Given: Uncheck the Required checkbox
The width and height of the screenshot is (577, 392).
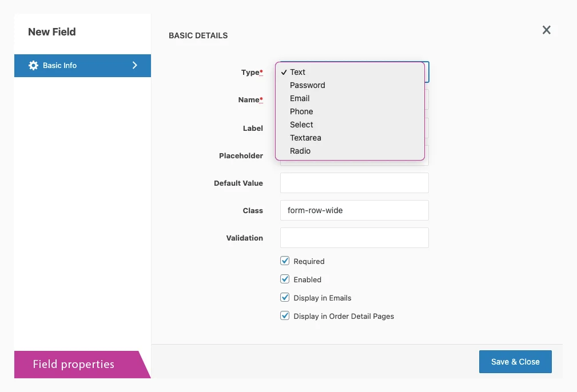Looking at the screenshot, I should 285,261.
